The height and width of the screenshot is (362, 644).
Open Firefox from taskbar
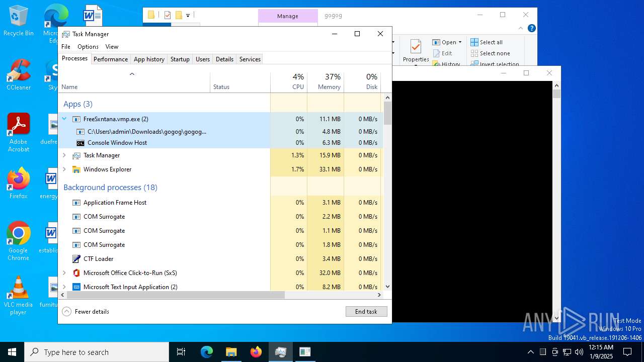[x=256, y=352]
